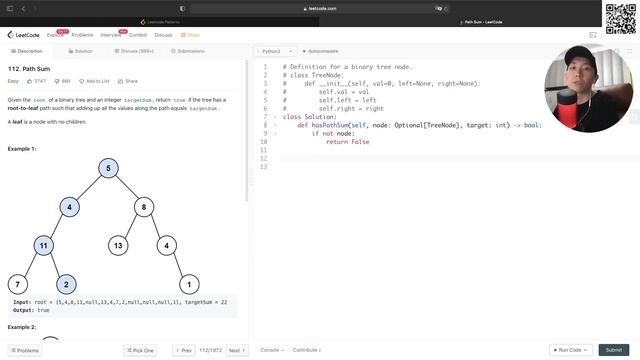Click the Share icon for the problem
Screen dimensions: 640x360
point(120,81)
